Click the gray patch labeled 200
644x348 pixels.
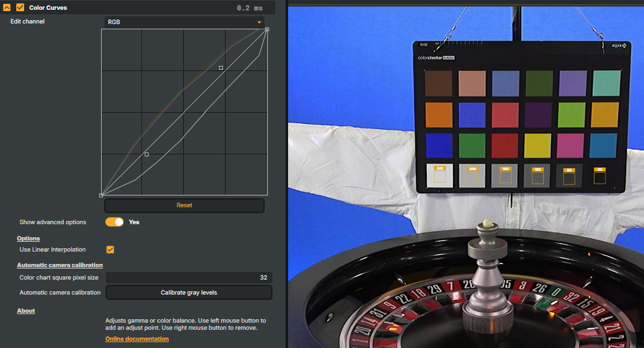[473, 176]
